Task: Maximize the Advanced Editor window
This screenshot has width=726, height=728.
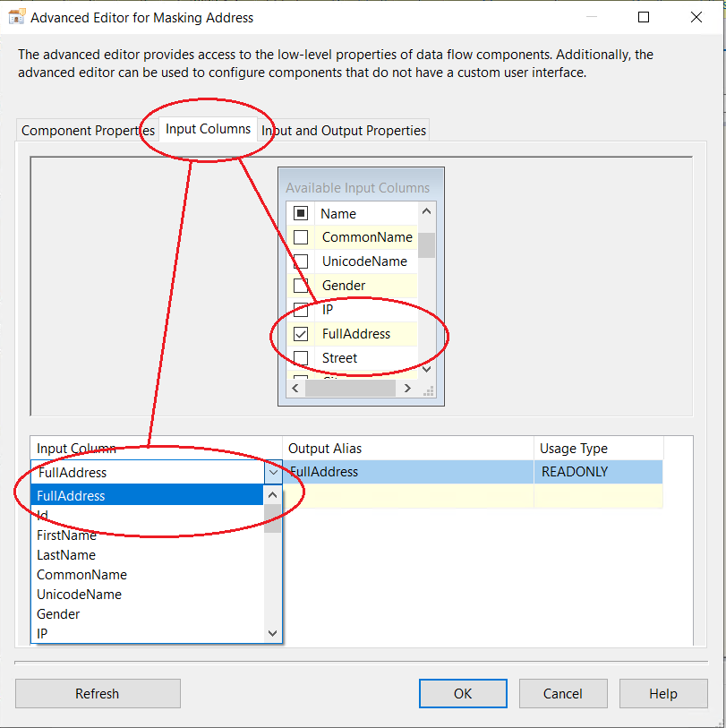Action: click(643, 17)
